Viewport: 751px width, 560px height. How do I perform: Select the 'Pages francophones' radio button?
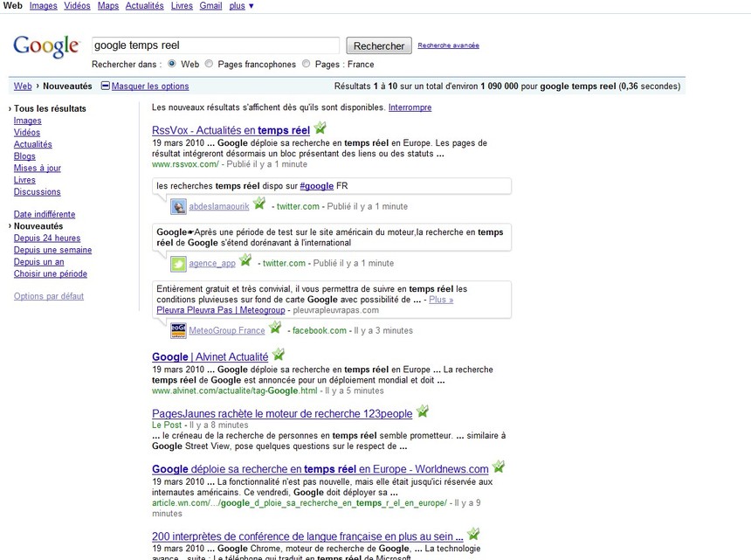[207, 64]
